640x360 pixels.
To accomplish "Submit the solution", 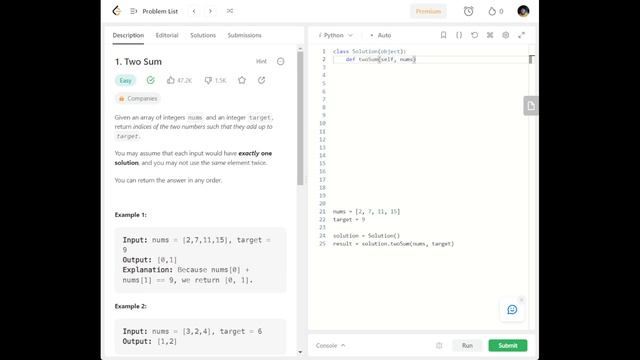I will [x=508, y=346].
